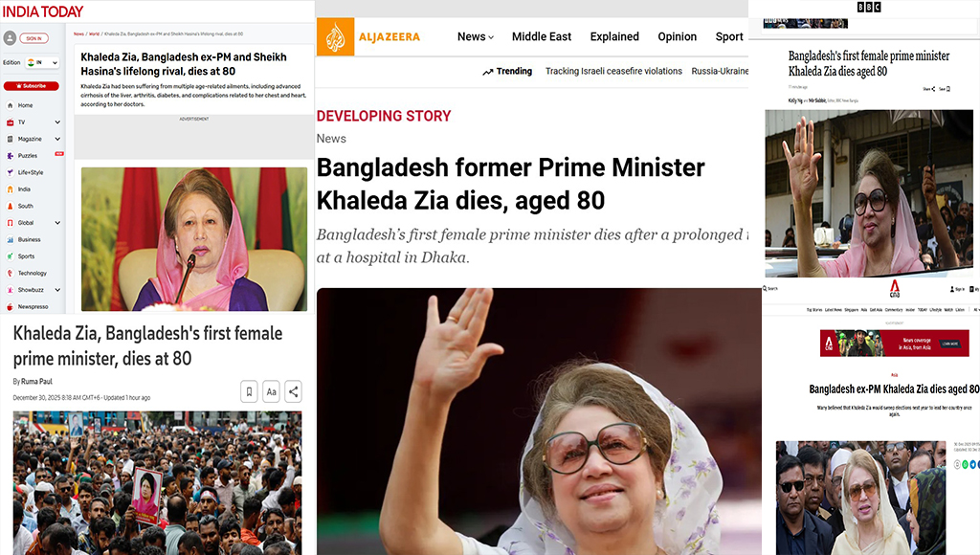
Task: Click the India Today user profile avatar
Action: pos(10,38)
